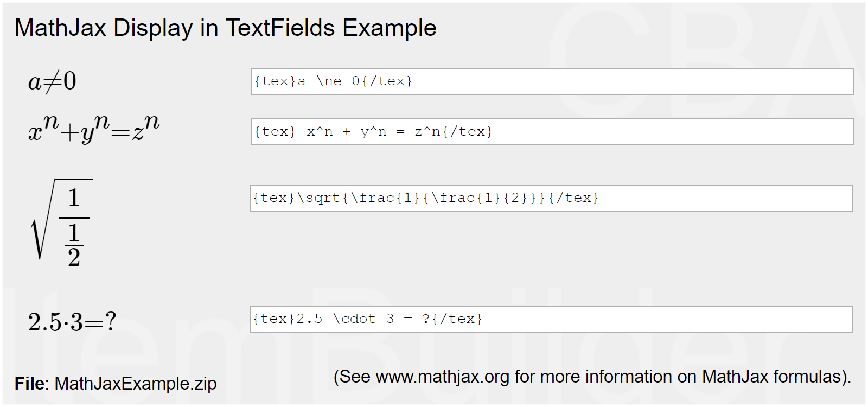Click the "MathJax Display in TextFields Example" heading
The width and height of the screenshot is (868, 407).
click(x=225, y=28)
